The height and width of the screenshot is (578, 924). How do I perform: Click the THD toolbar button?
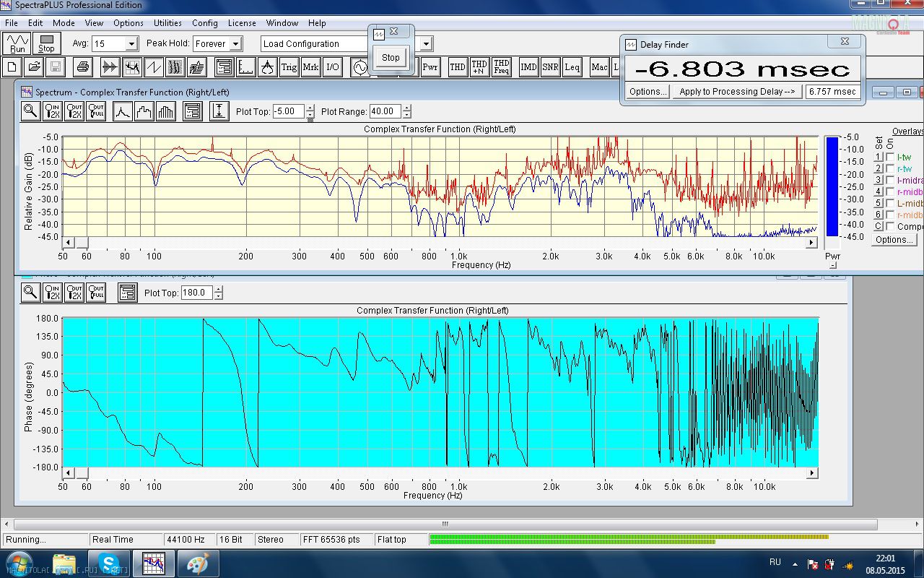[458, 67]
